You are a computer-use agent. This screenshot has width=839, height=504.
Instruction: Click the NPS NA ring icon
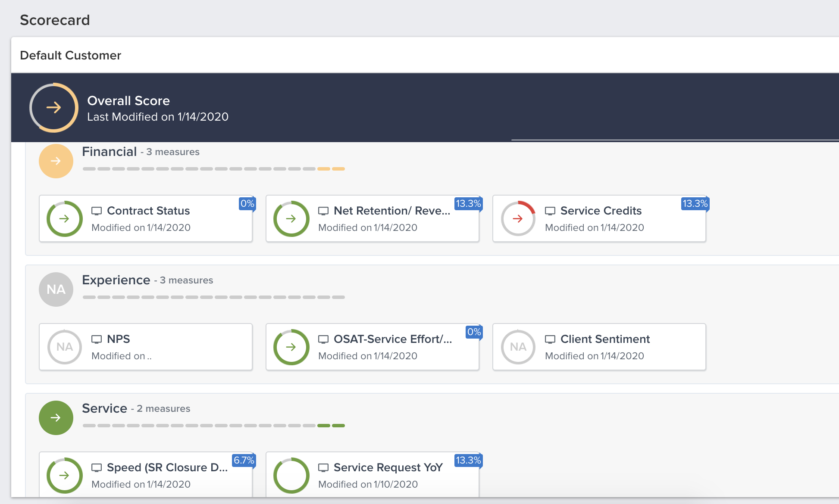coord(65,347)
